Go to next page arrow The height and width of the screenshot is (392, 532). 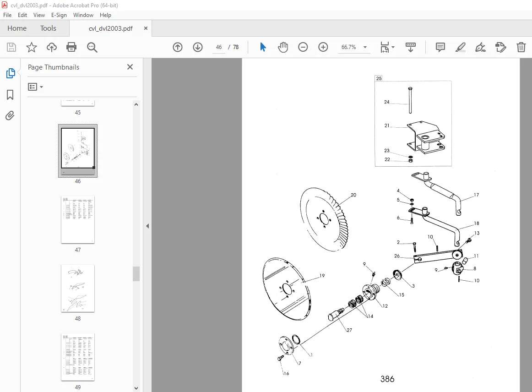(x=198, y=47)
